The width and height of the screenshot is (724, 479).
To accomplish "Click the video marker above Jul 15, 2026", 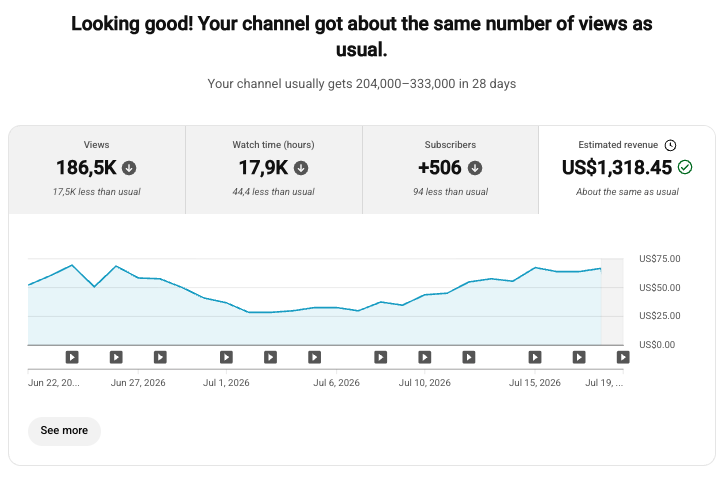I will pos(535,357).
